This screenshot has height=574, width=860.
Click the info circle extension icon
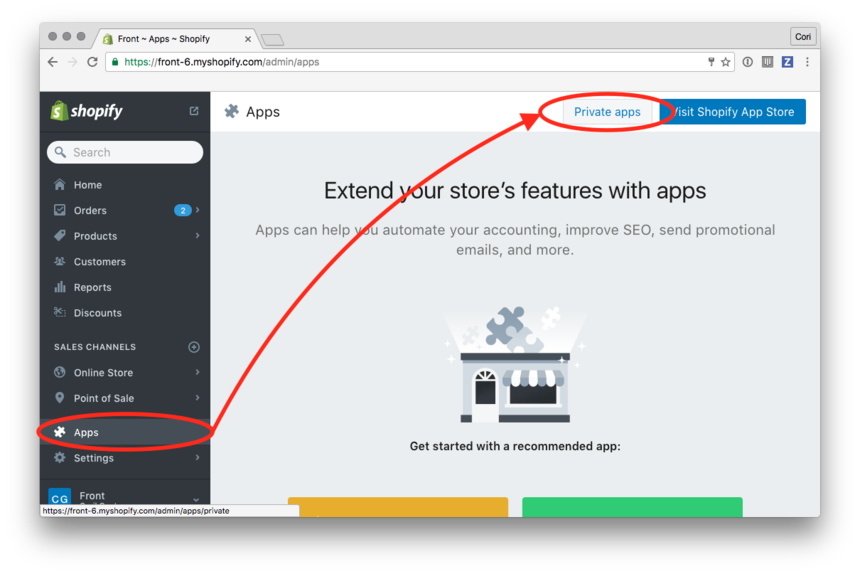coord(748,62)
